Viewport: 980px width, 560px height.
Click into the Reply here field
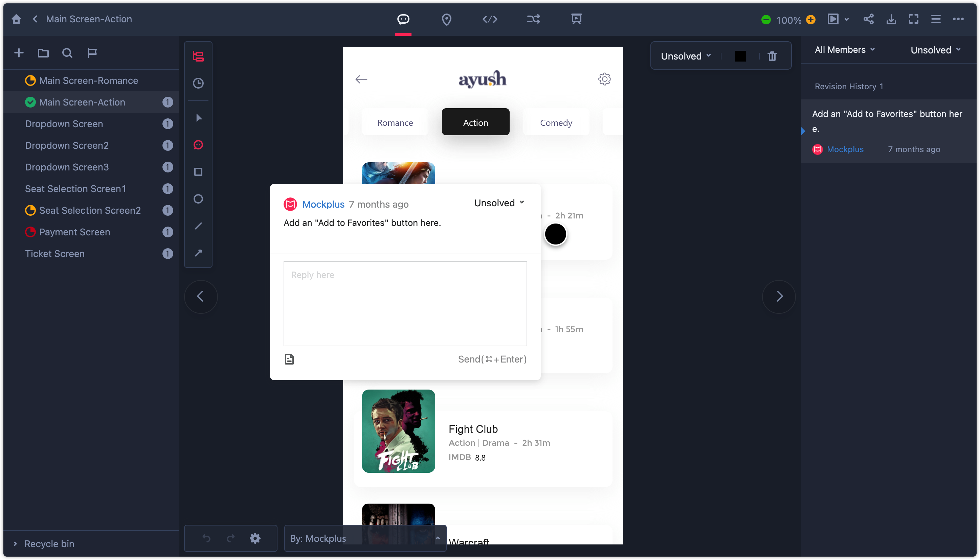pyautogui.click(x=405, y=303)
